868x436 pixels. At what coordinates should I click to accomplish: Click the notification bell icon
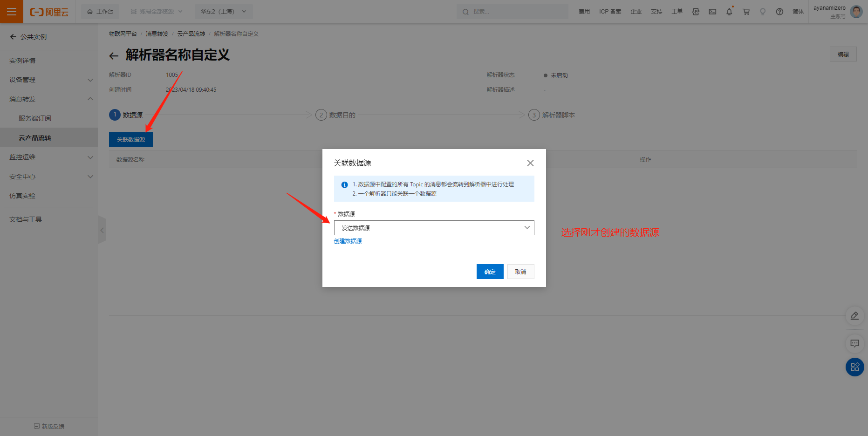(x=729, y=12)
